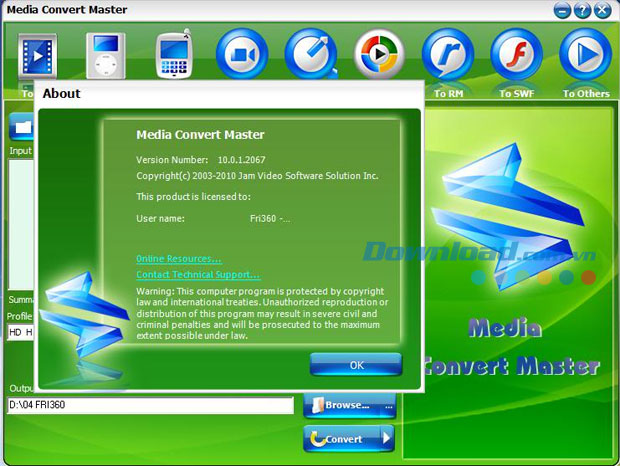Open the To Others format icon
Viewport: 620px width, 466px height.
click(x=586, y=54)
